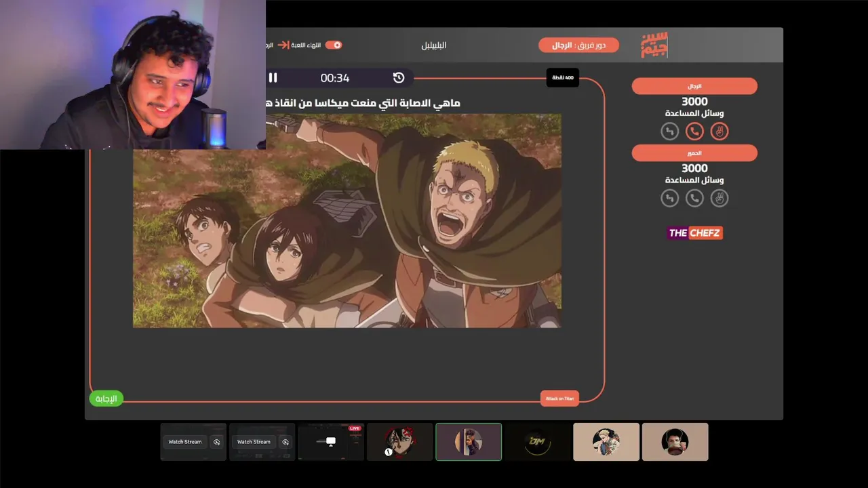The width and height of the screenshot is (868, 488).
Task: Click الحمير team's 3000 score
Action: pyautogui.click(x=694, y=169)
